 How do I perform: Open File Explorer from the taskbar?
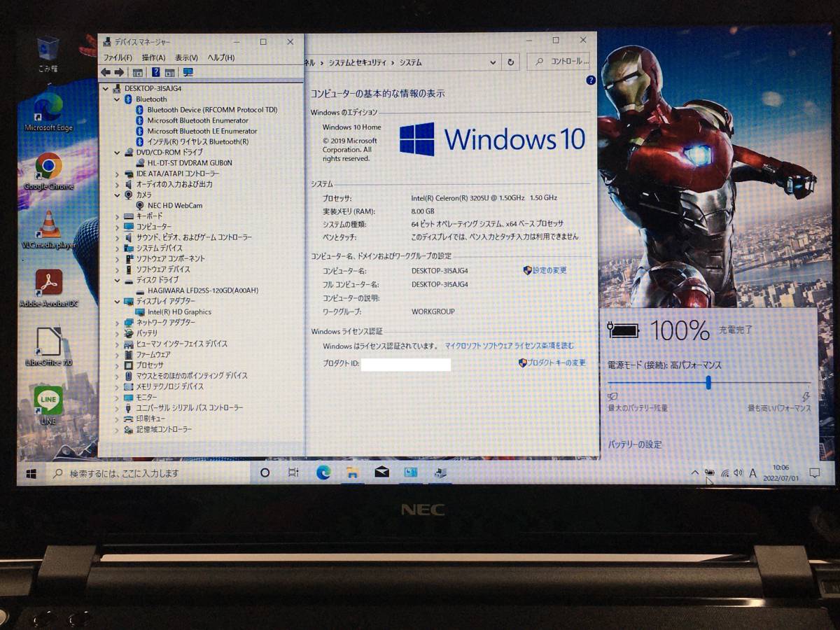point(353,473)
